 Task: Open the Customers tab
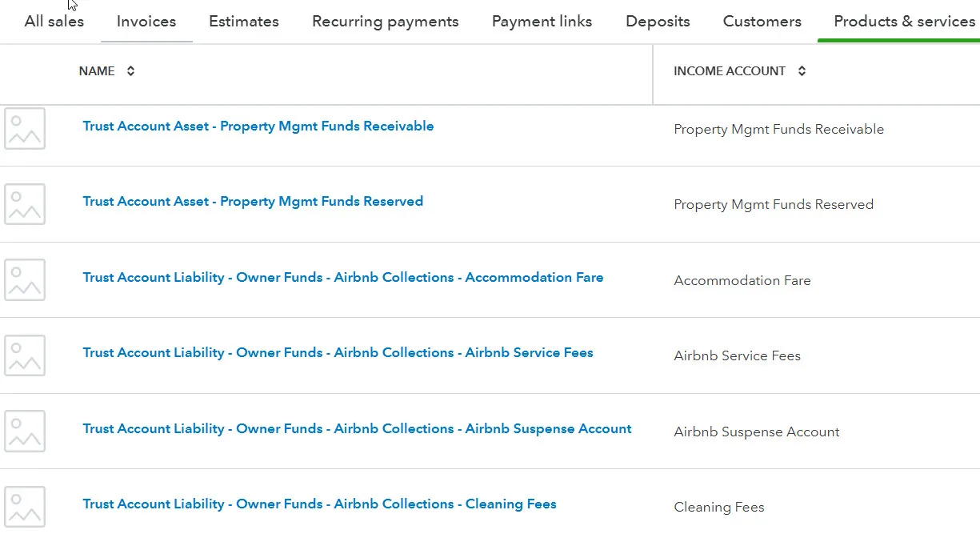(x=762, y=22)
